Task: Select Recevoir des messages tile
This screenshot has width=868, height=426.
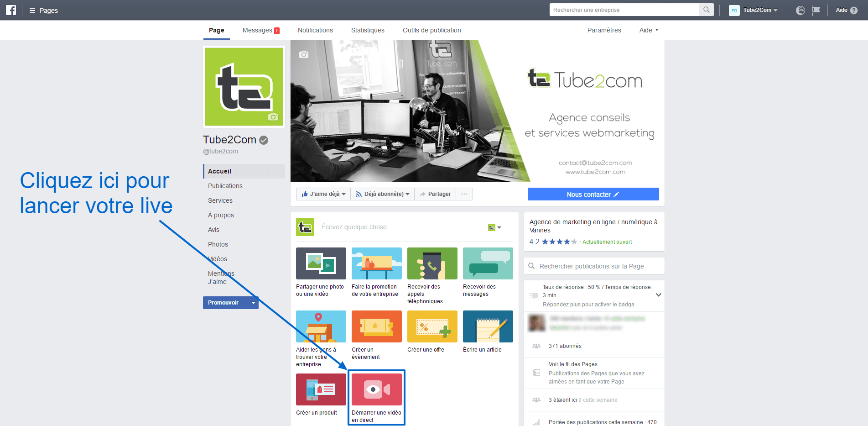Action: click(488, 272)
